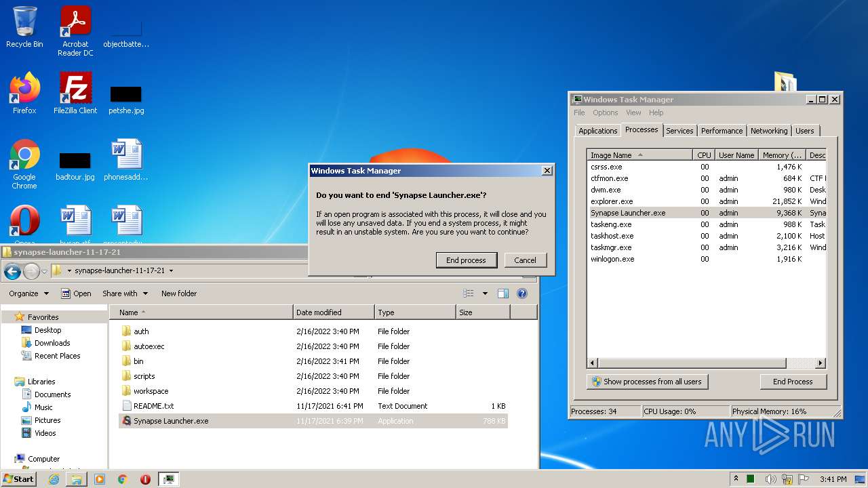868x488 pixels.
Task: Click the Opera desktop shortcut icon
Action: click(x=24, y=222)
